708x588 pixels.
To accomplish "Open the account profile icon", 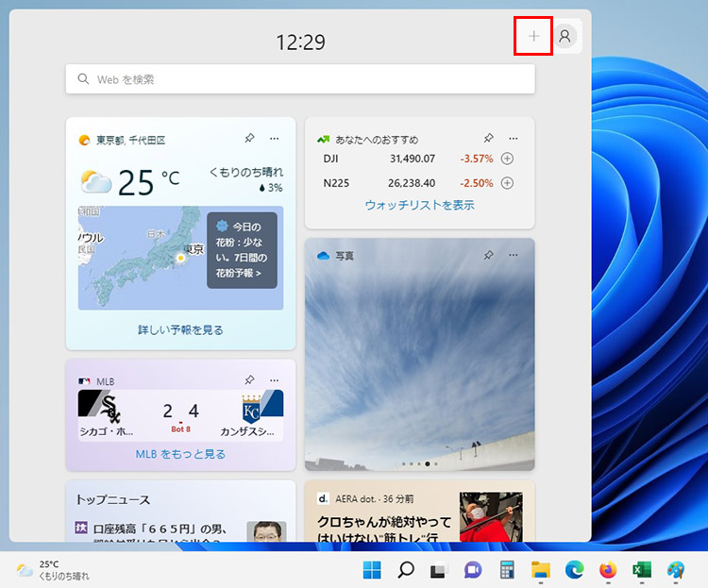I will pyautogui.click(x=565, y=36).
